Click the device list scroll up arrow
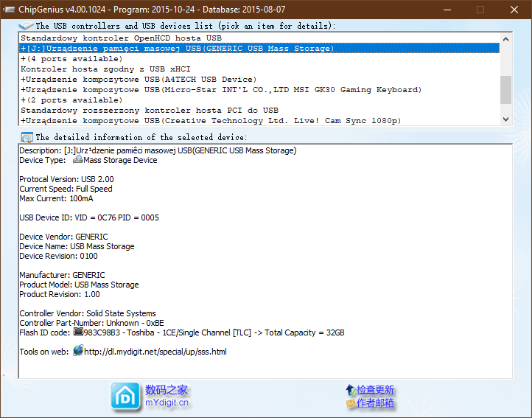 pyautogui.click(x=506, y=39)
